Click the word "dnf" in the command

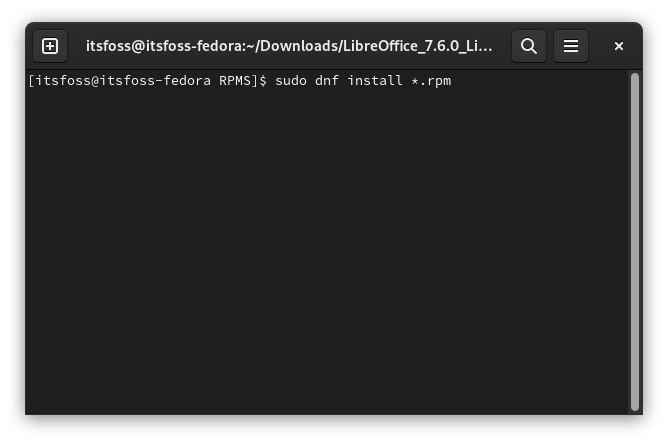328,80
